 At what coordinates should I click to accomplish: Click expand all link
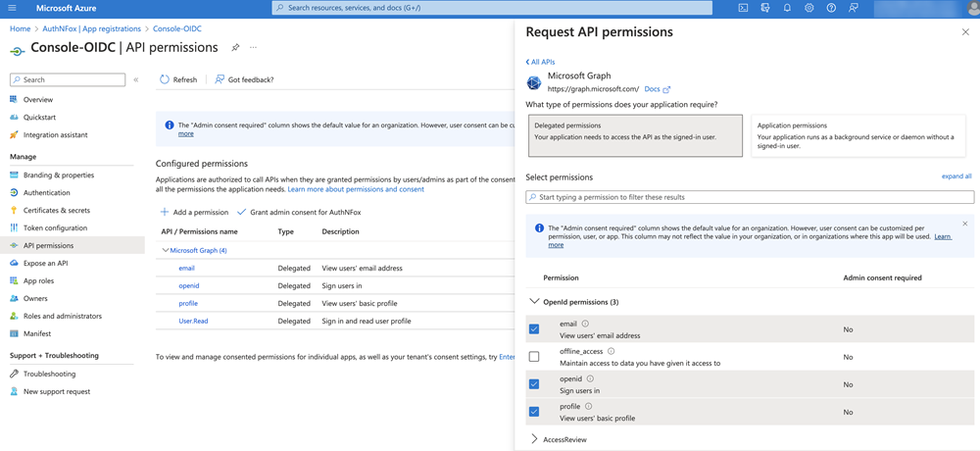(x=956, y=176)
